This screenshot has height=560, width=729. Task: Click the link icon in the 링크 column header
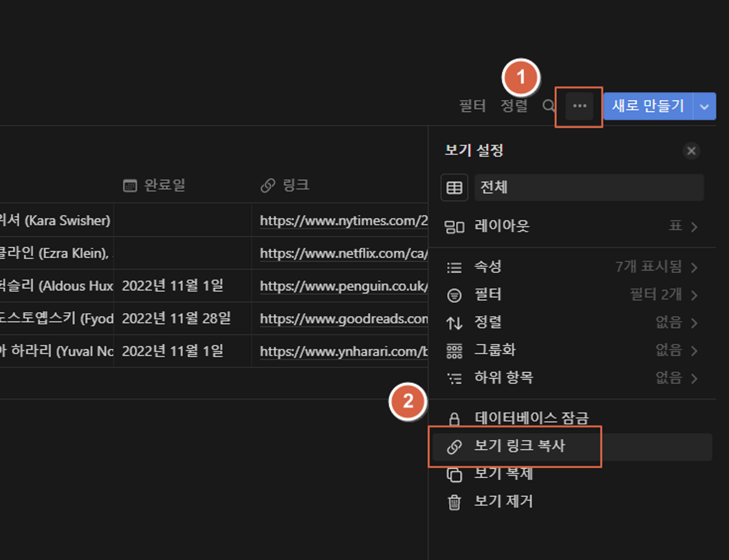tap(269, 185)
